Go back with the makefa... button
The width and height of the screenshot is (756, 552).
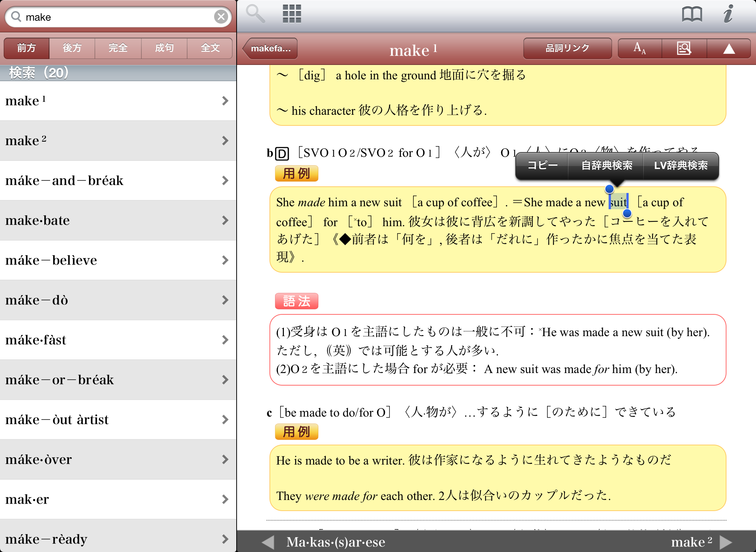tap(271, 48)
